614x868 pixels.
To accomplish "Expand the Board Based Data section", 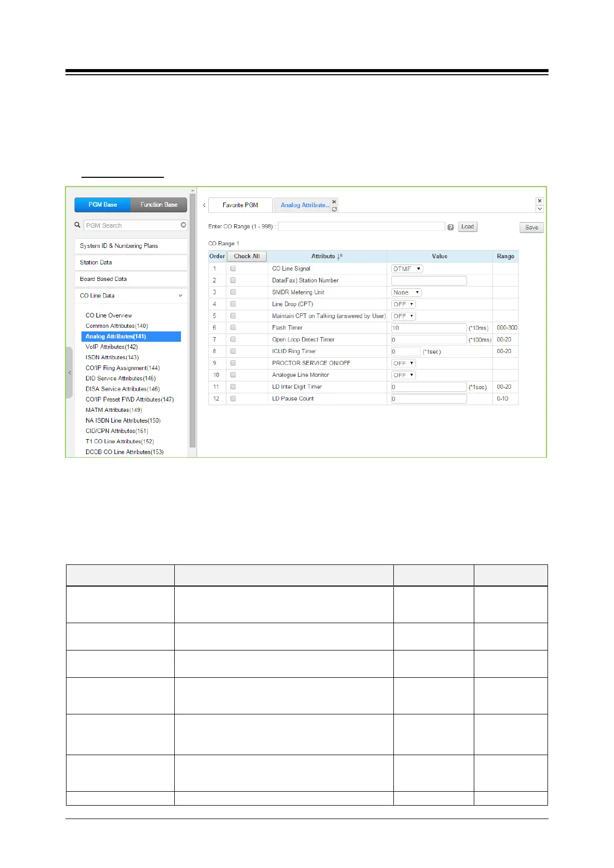I will [x=131, y=279].
